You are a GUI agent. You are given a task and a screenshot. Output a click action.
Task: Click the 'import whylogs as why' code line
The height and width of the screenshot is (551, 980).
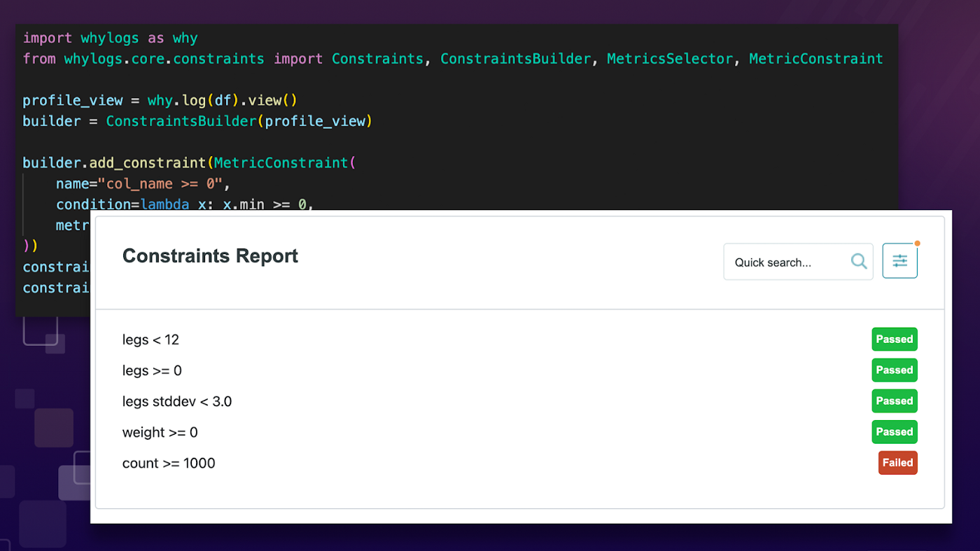[110, 38]
